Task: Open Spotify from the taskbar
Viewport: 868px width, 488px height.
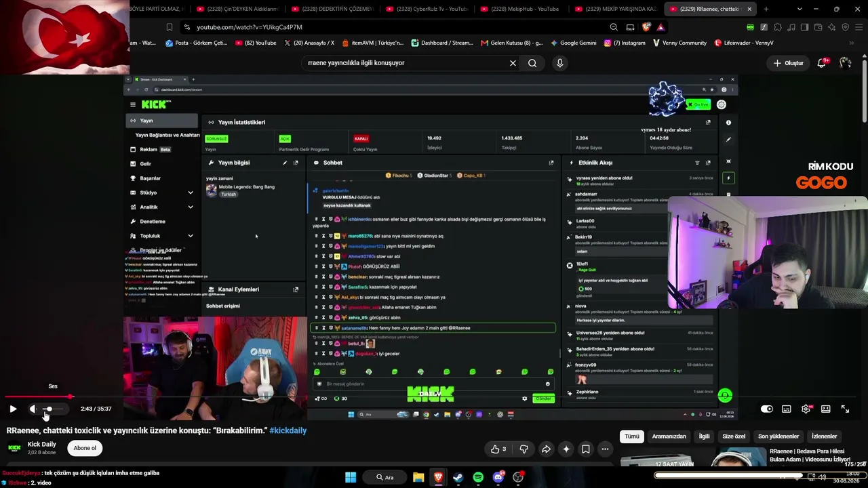Action: (478, 477)
